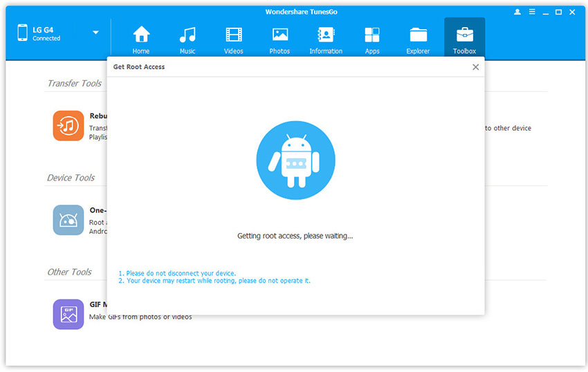Click the Android robot rooting graphic
588x372 pixels.
tap(295, 160)
